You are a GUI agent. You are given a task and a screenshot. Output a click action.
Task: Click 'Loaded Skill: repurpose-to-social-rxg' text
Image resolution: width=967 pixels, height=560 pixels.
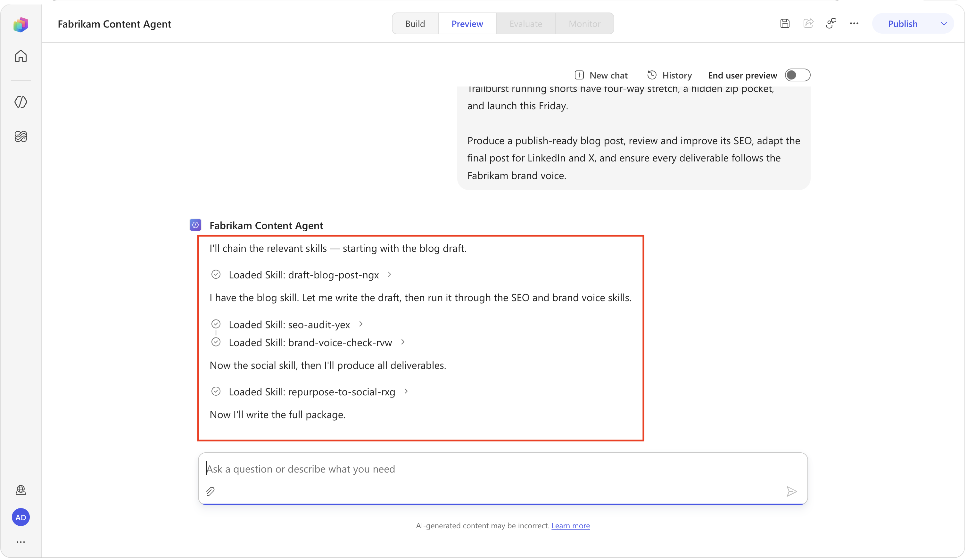(x=312, y=392)
